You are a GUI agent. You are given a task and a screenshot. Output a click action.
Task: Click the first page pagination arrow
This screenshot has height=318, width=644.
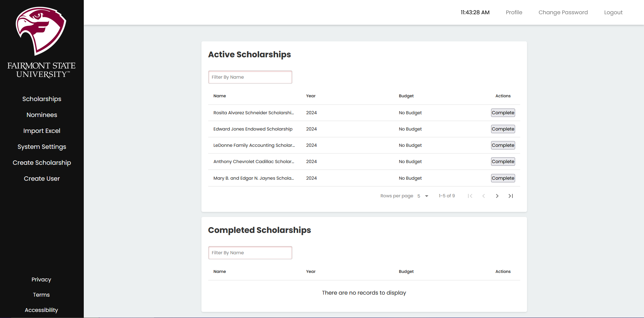tap(470, 196)
